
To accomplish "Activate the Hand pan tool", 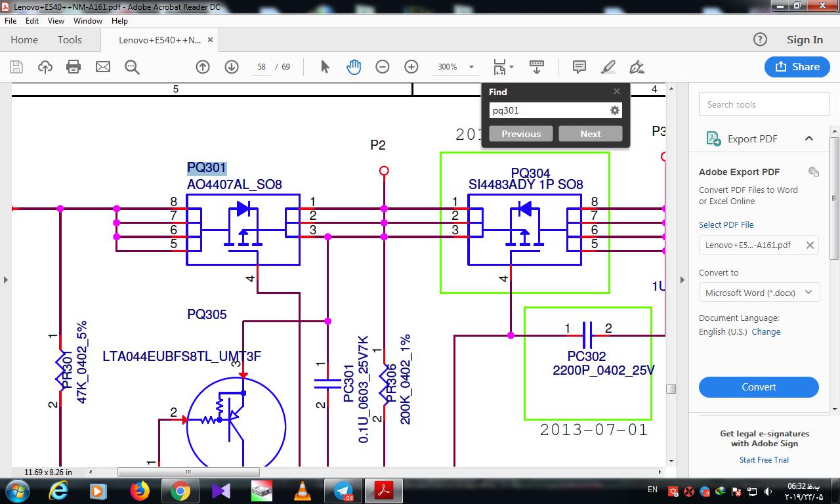I will pyautogui.click(x=354, y=67).
